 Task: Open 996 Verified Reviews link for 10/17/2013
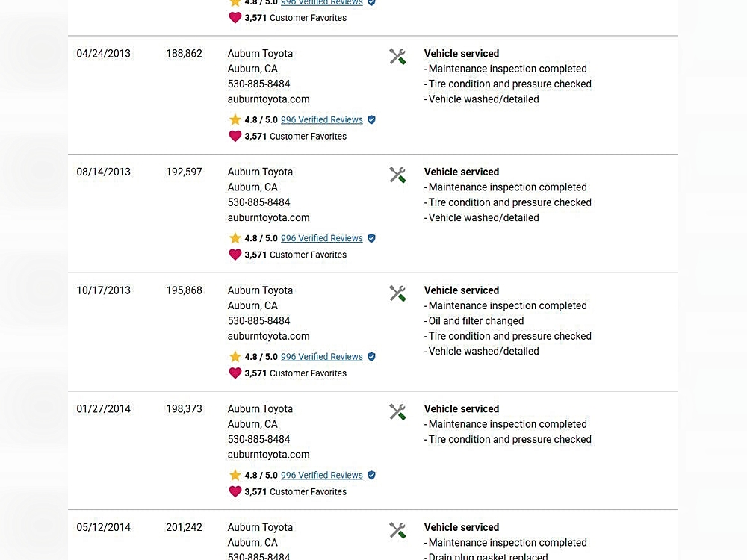[321, 357]
